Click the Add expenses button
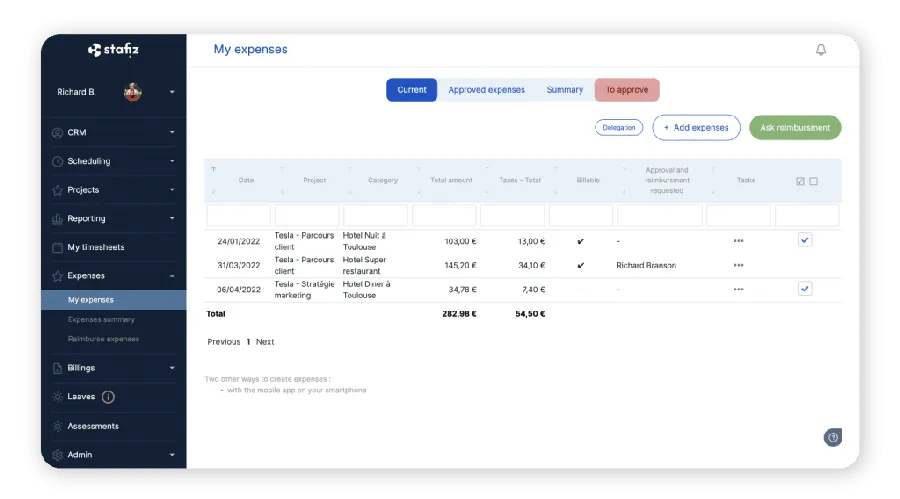 click(x=696, y=128)
